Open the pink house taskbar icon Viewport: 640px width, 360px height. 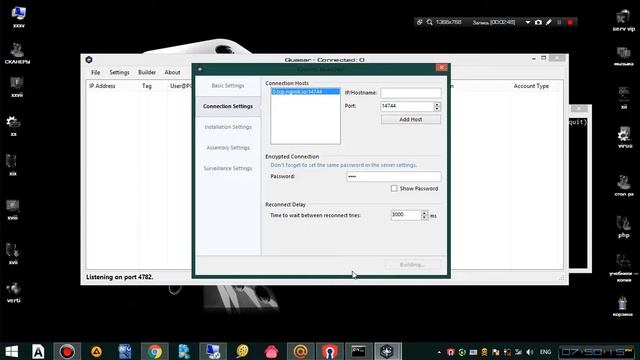[271, 351]
